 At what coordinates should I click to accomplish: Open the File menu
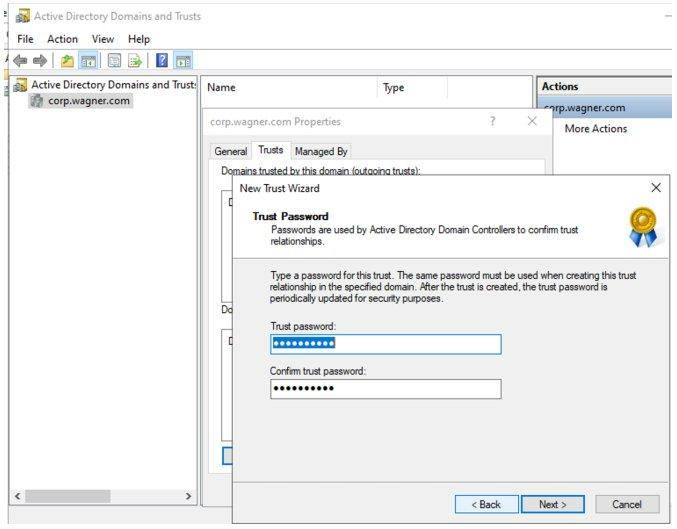[26, 39]
